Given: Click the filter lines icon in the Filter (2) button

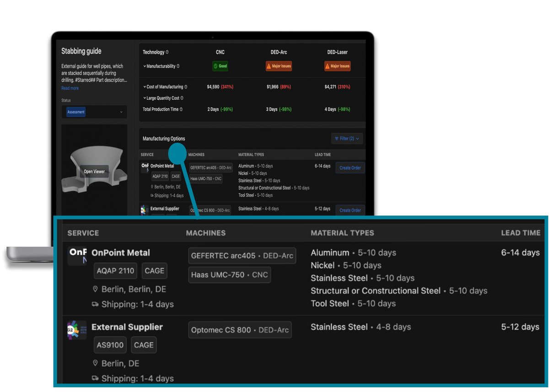Looking at the screenshot, I should [x=336, y=138].
